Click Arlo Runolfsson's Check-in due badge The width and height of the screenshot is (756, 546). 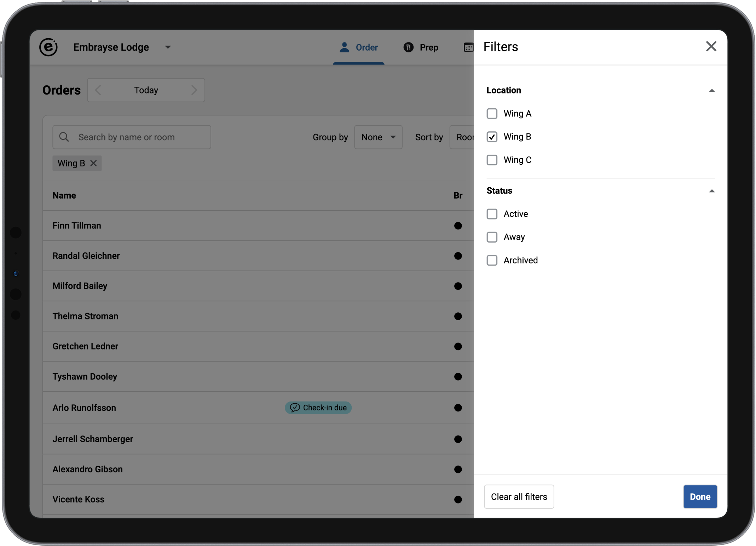pos(318,408)
